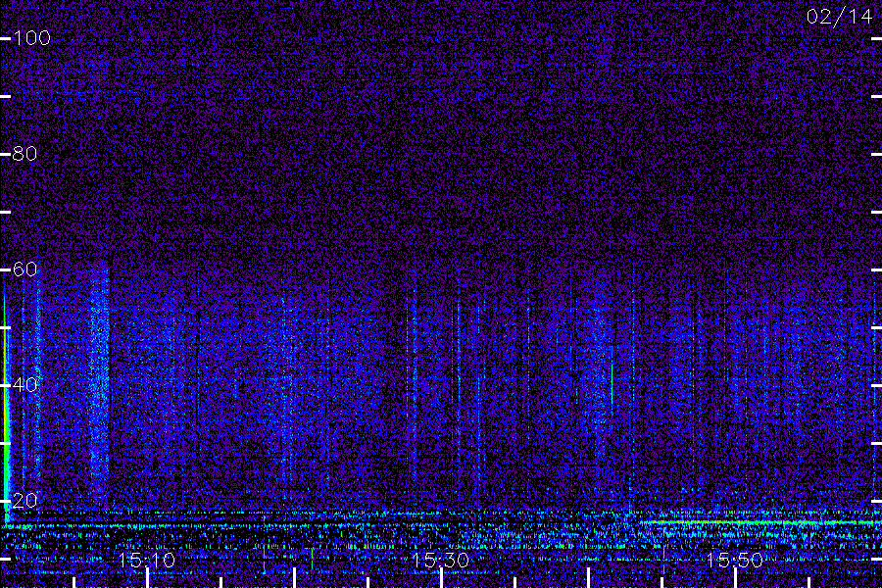Viewport: 882px width, 588px height.
Task: Select the 15:50 time axis label
Action: (x=735, y=561)
